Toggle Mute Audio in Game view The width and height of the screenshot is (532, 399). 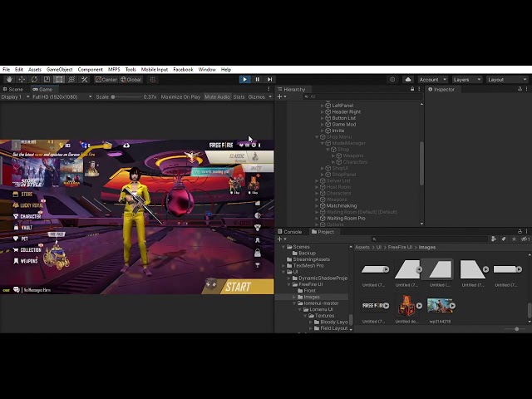[217, 96]
